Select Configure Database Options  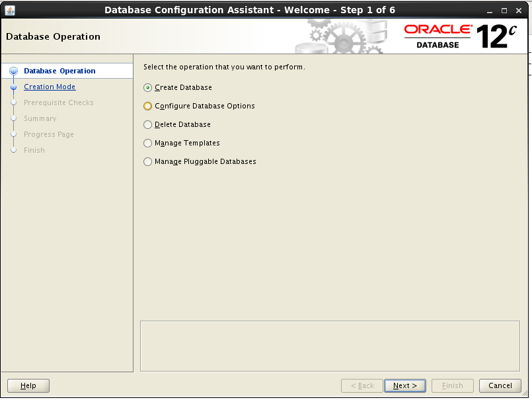tap(147, 106)
